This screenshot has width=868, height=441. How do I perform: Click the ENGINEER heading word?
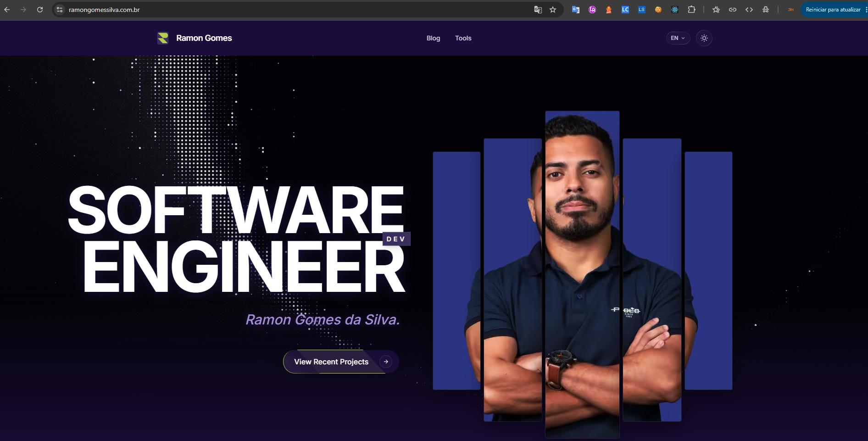244,267
